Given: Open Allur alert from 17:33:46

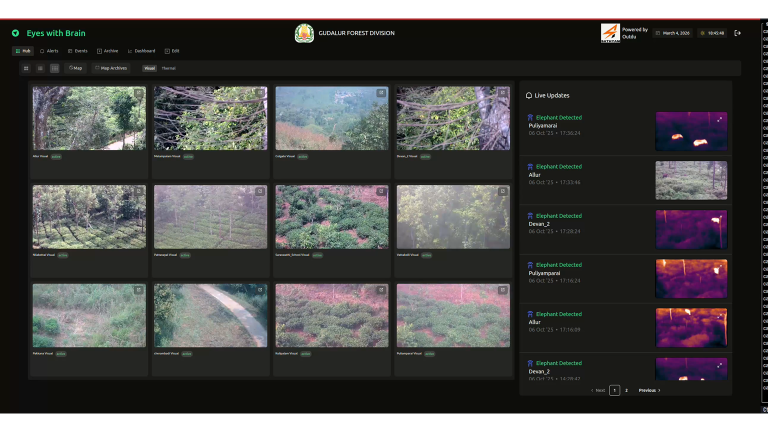Looking at the screenshot, I should pos(625,180).
